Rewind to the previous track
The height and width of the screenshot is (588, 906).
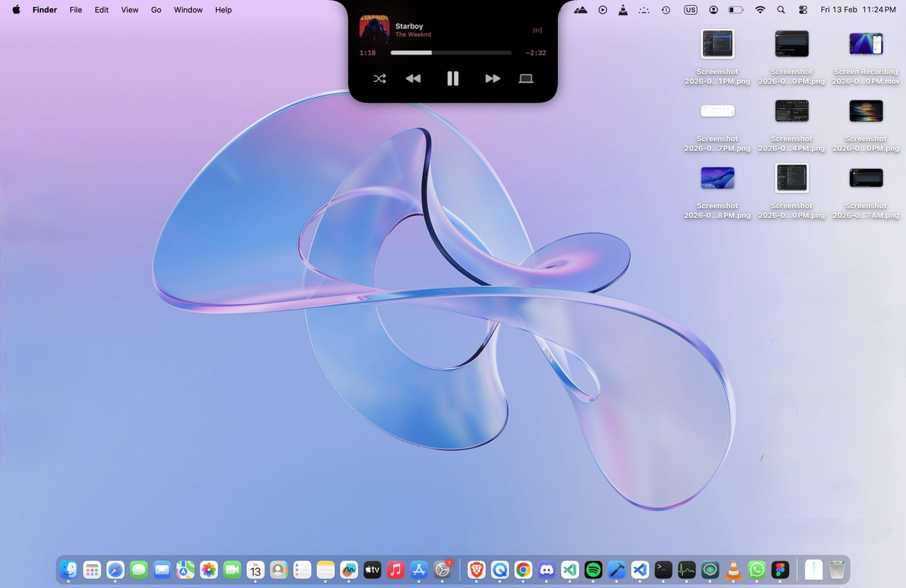click(413, 79)
